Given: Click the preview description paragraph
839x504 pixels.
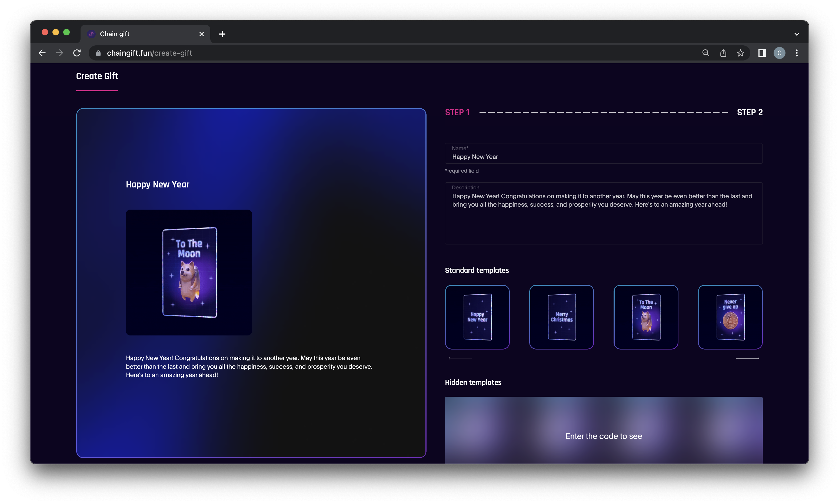Looking at the screenshot, I should (249, 367).
